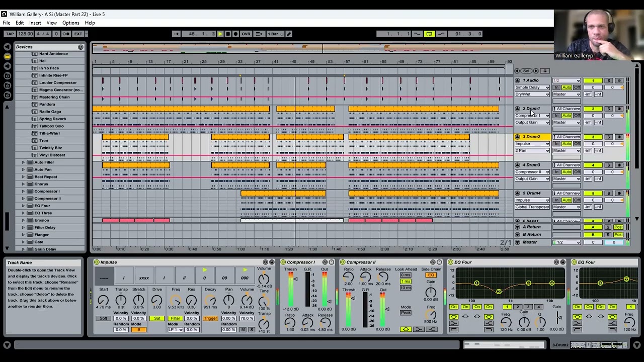Deactivate track 1 Audio
This screenshot has width=644, height=362.
point(593,80)
